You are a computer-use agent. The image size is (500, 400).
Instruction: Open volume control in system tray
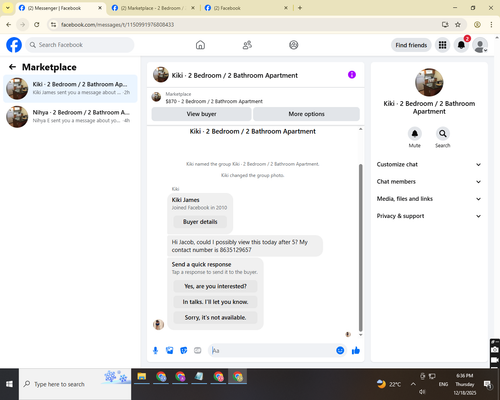click(x=422, y=392)
